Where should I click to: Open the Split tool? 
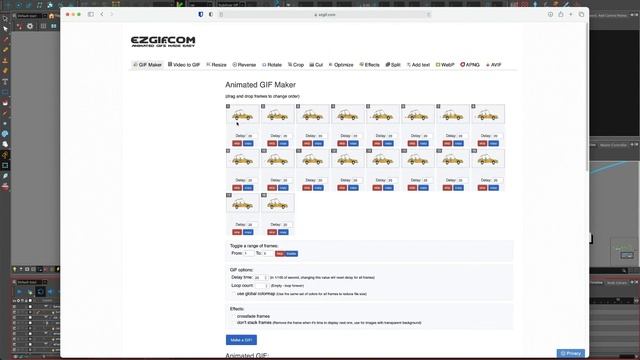393,64
